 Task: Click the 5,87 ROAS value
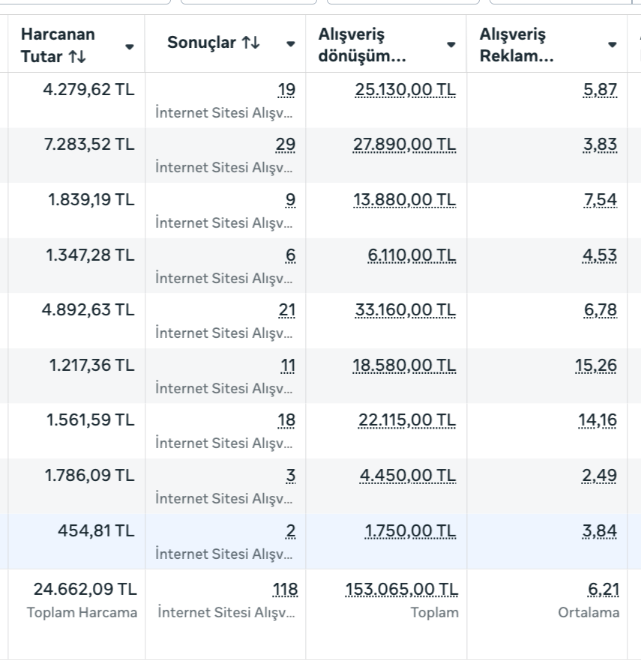[x=600, y=90]
